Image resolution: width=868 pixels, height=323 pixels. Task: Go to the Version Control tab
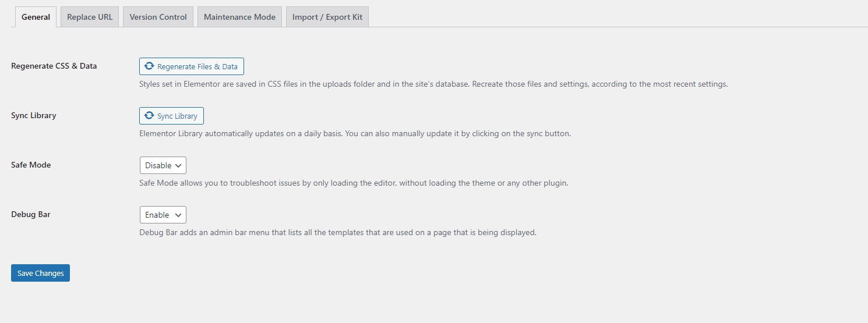tap(158, 17)
